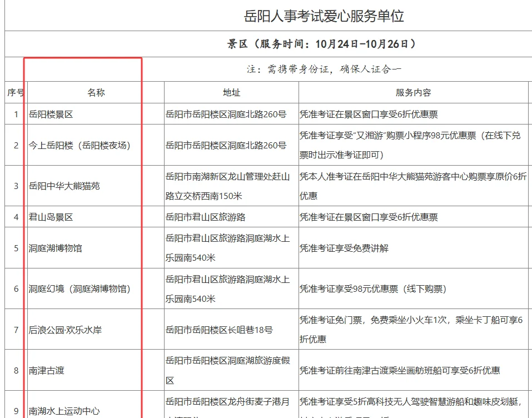Click address 岳阳市岳阳楼区长咀巷18号
The width and height of the screenshot is (532, 418).
(219, 330)
